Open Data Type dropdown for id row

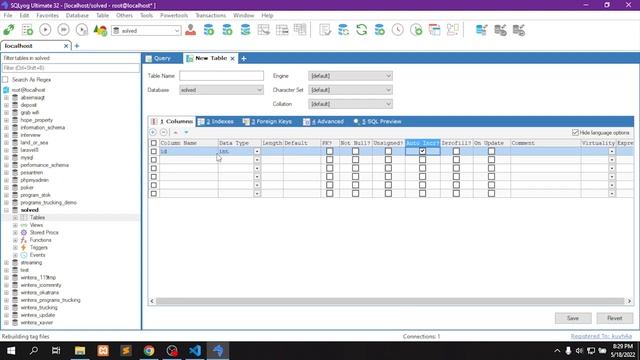point(257,151)
